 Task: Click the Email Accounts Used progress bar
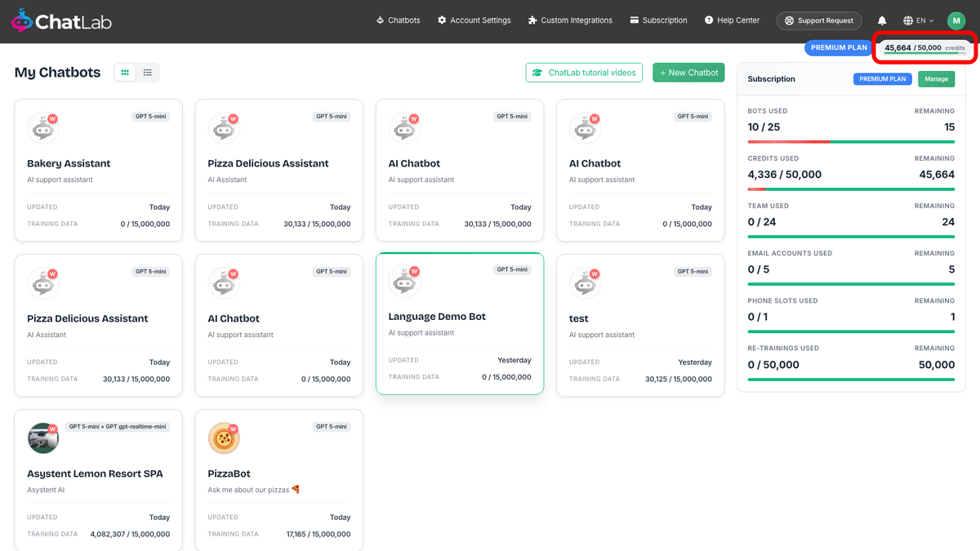click(851, 284)
